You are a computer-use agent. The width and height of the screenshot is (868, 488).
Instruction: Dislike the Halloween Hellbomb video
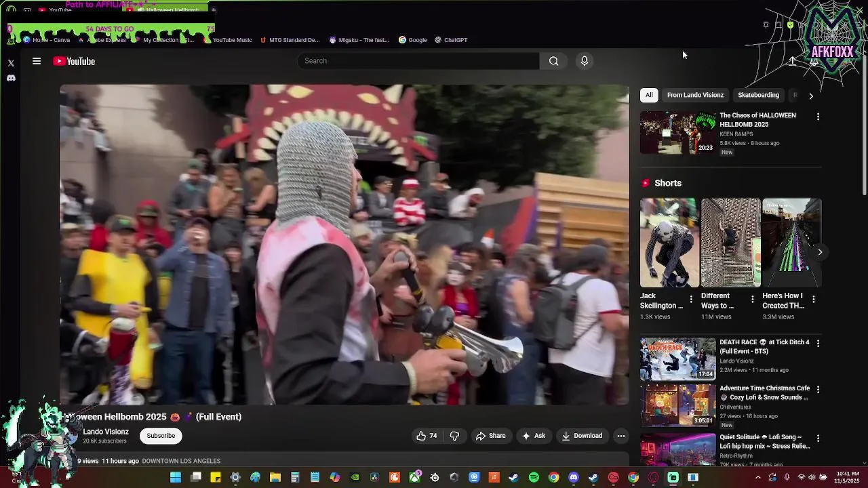coord(454,436)
